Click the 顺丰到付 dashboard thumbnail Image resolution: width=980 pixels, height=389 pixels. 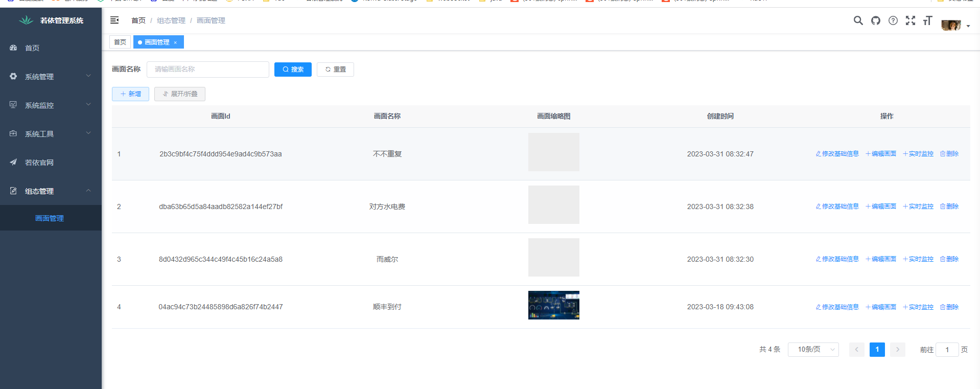553,305
